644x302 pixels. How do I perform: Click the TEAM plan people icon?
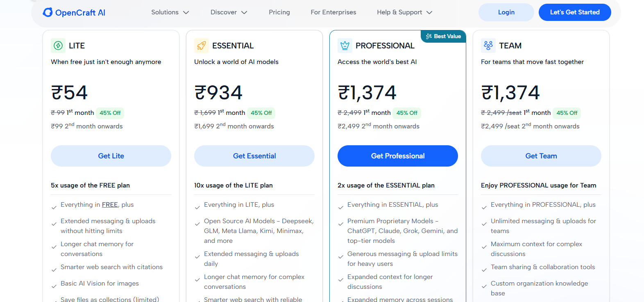488,46
